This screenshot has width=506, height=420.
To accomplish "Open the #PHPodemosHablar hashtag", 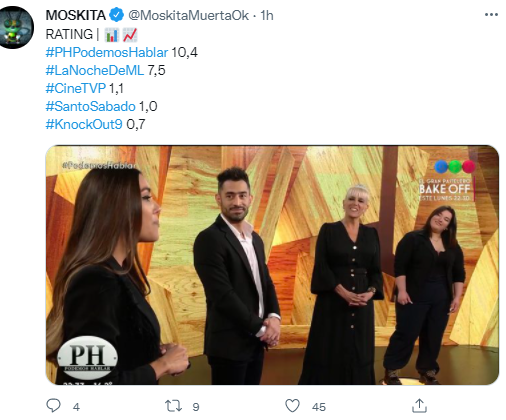I will (107, 52).
